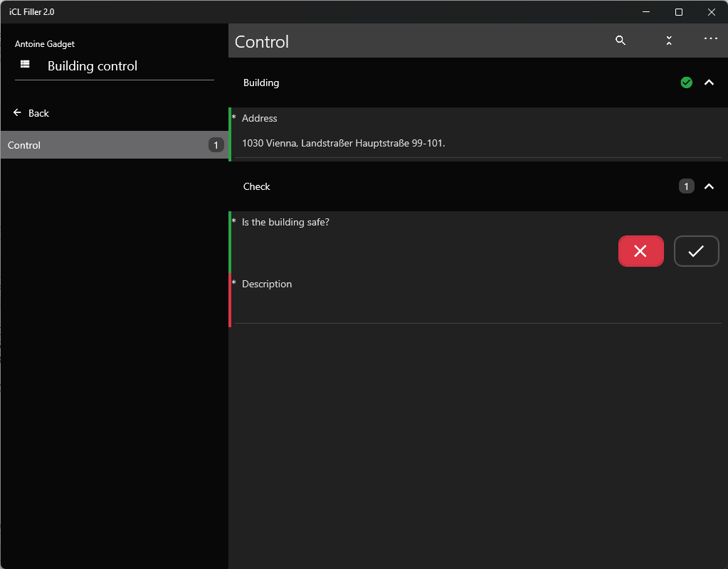The width and height of the screenshot is (728, 569).
Task: Click the green checkmark in Building section
Action: click(x=686, y=83)
